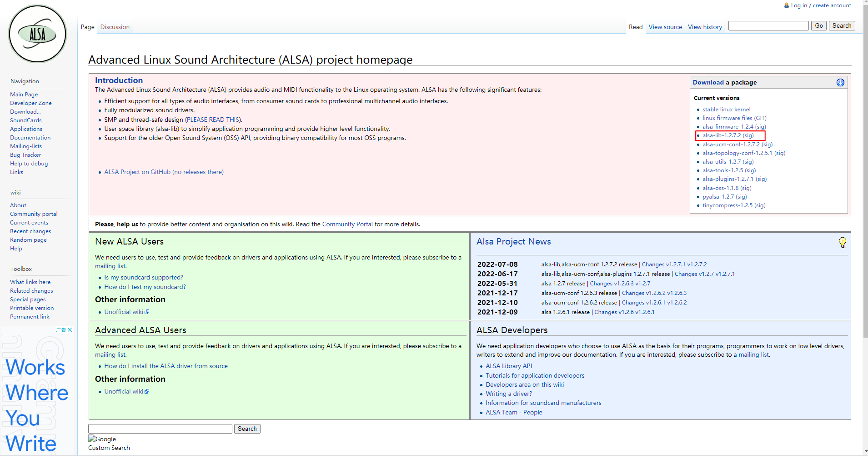Go to Main Page in navigation
Image resolution: width=868 pixels, height=459 pixels.
[24, 95]
